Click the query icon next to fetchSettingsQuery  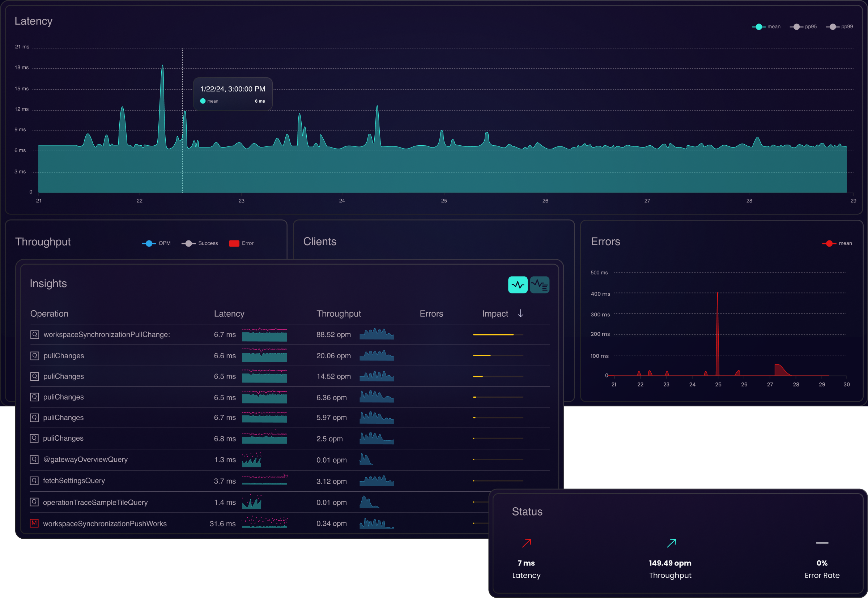(34, 480)
